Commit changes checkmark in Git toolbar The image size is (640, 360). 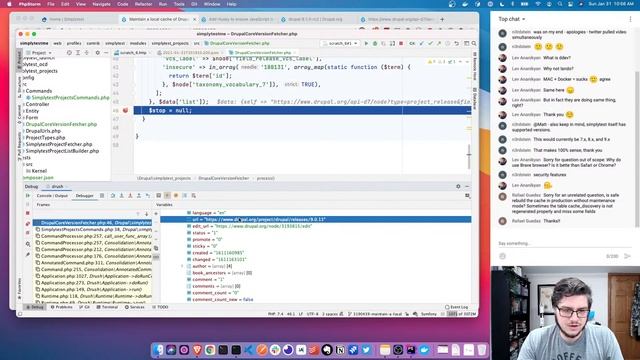(x=430, y=43)
